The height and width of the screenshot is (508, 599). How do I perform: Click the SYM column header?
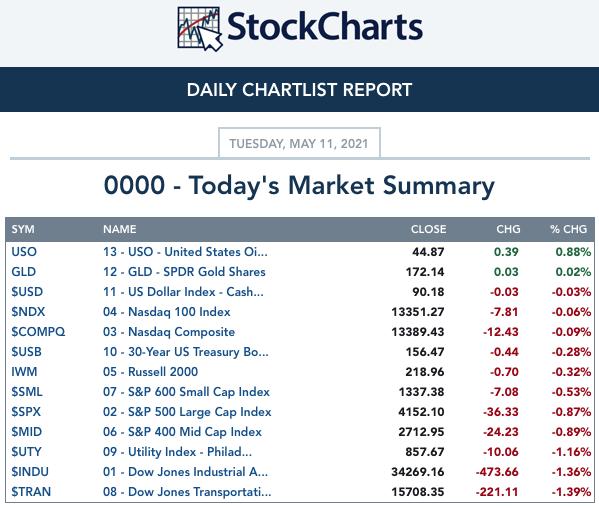point(23,229)
